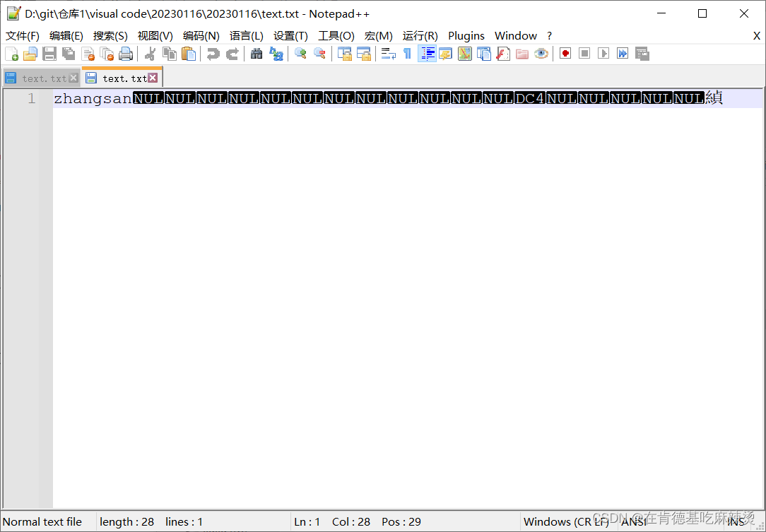This screenshot has width=766, height=532.
Task: Open a file via the folder toolbar icon
Action: [x=30, y=53]
